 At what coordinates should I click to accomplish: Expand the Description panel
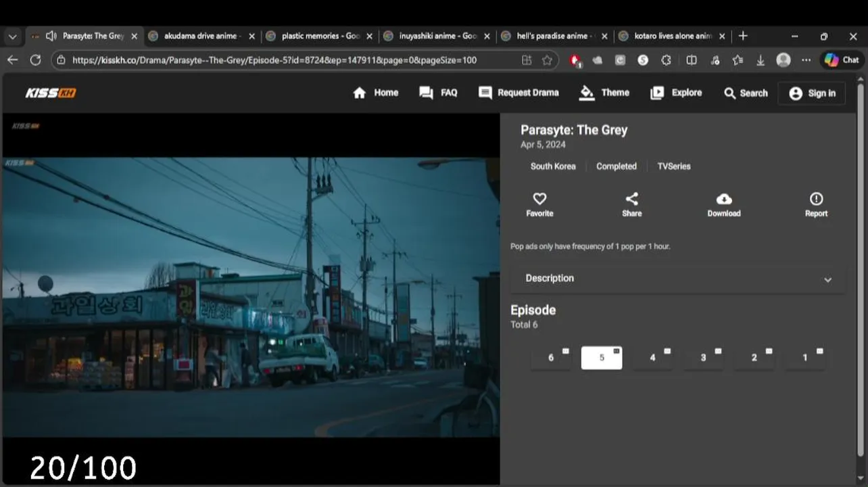click(678, 279)
